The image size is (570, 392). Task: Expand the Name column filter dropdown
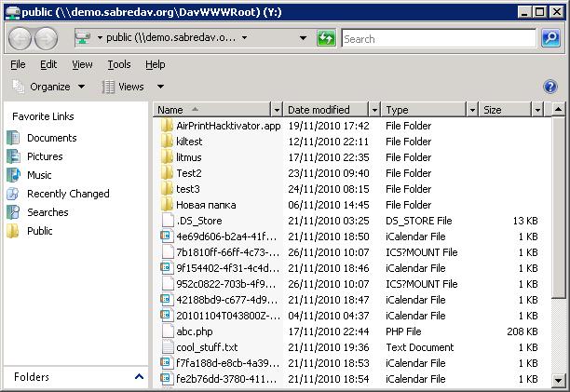pyautogui.click(x=277, y=109)
